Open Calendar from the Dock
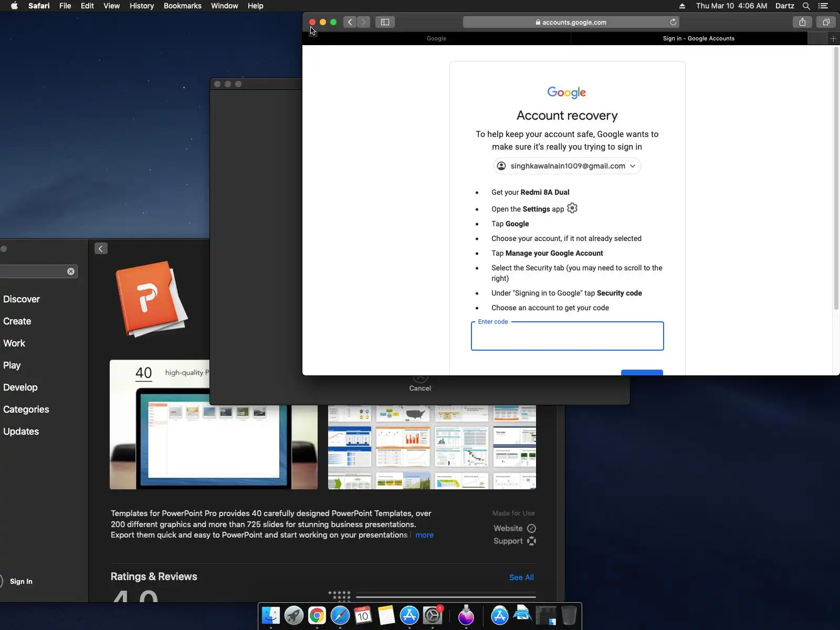The image size is (840, 630). pyautogui.click(x=363, y=615)
